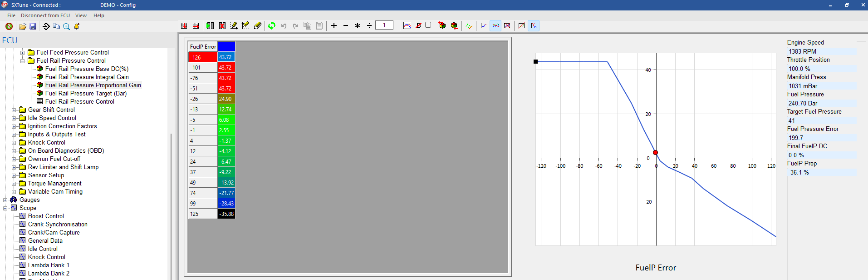Click the plus add-value icon
868x280 pixels.
coord(334,26)
